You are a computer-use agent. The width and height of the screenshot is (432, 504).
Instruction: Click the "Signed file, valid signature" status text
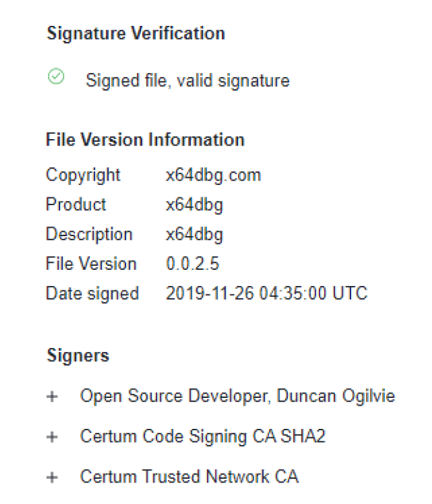(188, 80)
